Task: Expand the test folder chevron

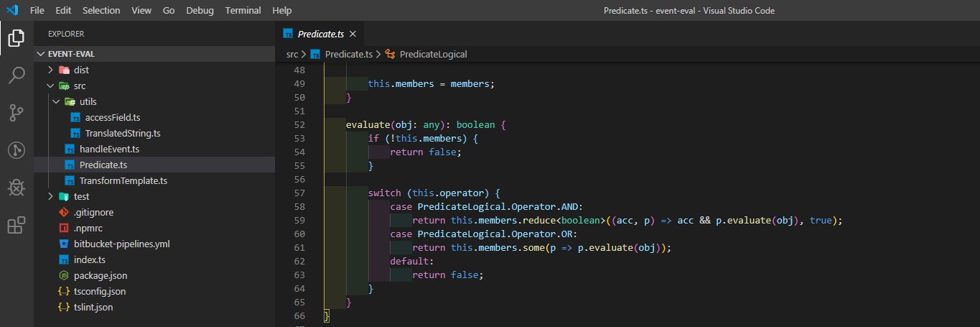Action: pos(50,196)
